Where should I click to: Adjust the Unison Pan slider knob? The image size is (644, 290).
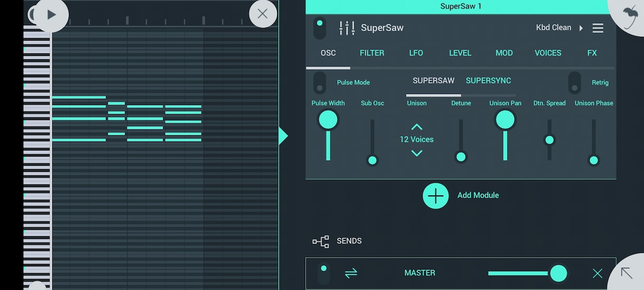[505, 119]
